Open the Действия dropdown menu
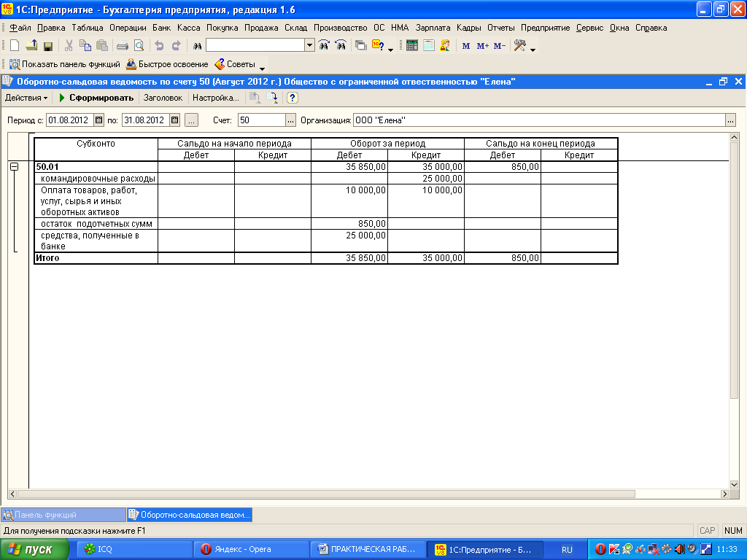 pyautogui.click(x=26, y=98)
